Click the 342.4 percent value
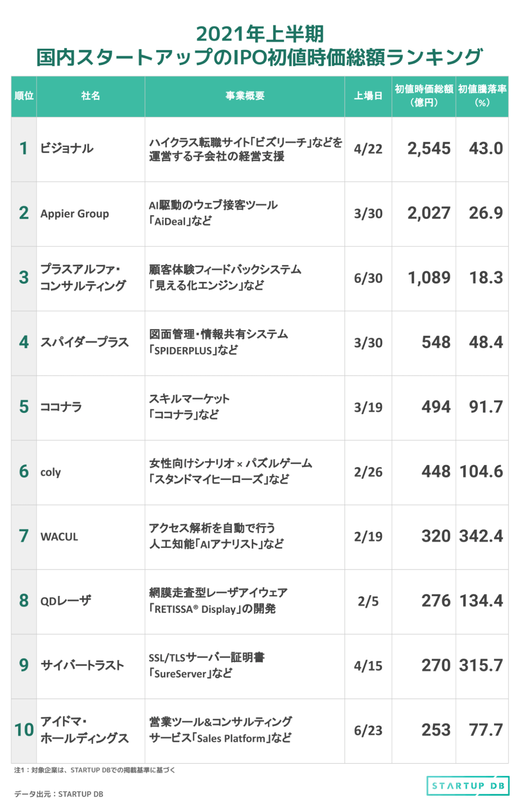 [481, 536]
